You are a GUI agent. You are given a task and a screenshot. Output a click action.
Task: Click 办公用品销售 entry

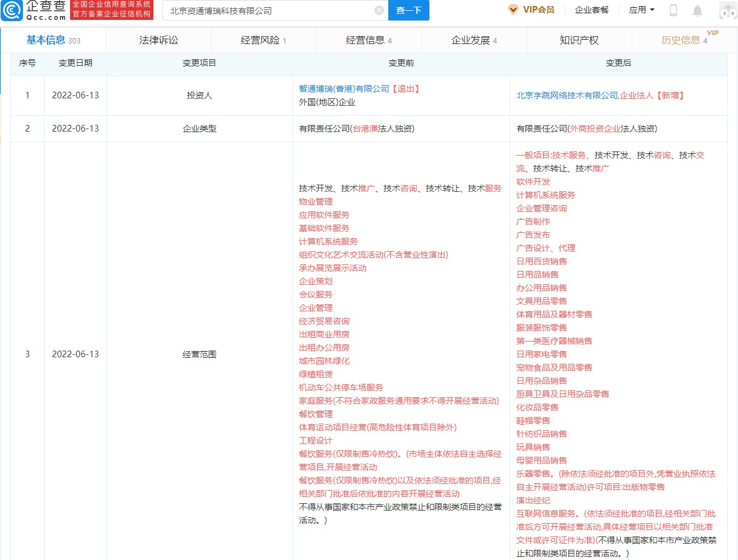(542, 288)
